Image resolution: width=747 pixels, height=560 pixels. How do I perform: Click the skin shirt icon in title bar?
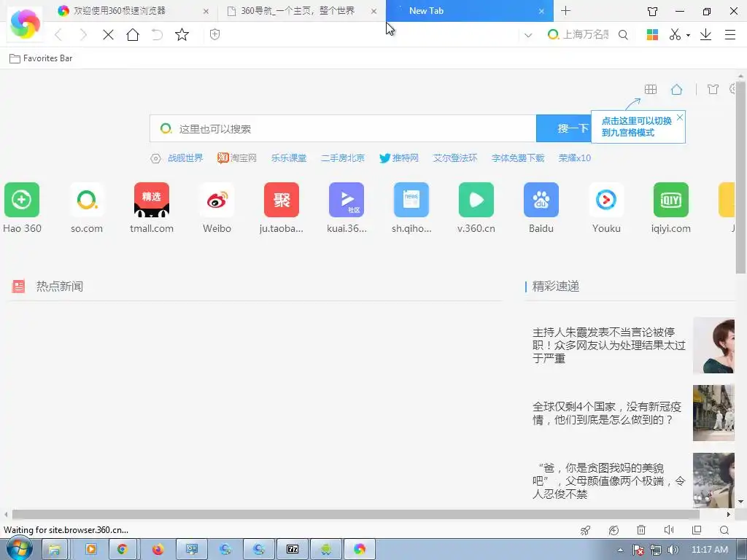point(653,11)
